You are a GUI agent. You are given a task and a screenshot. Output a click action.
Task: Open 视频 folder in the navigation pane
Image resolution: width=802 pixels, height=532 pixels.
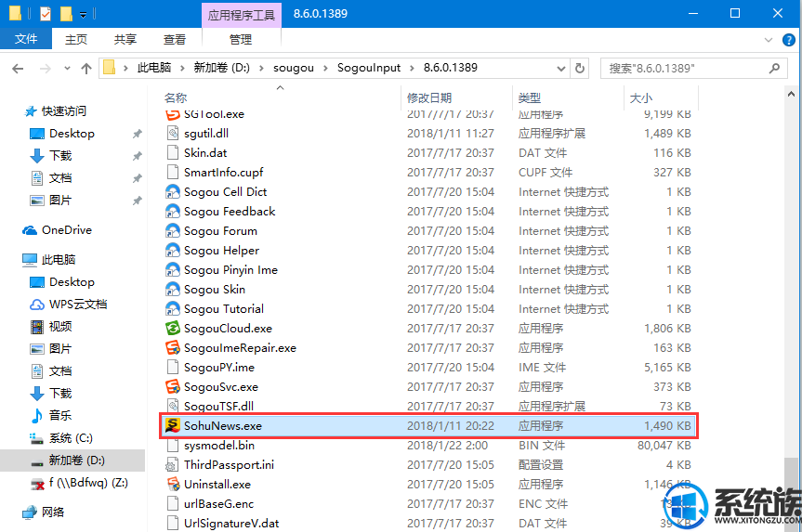[60, 327]
